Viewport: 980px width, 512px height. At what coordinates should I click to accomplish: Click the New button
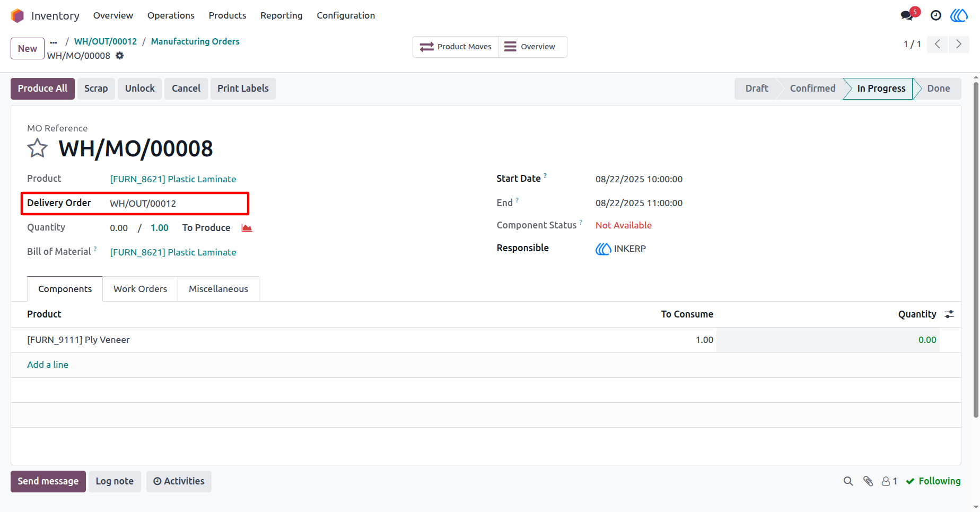click(28, 48)
